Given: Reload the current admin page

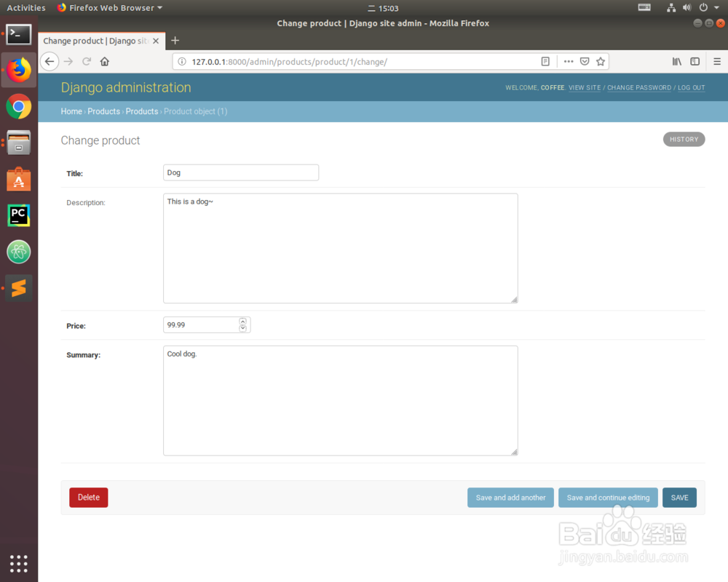Looking at the screenshot, I should [x=87, y=62].
